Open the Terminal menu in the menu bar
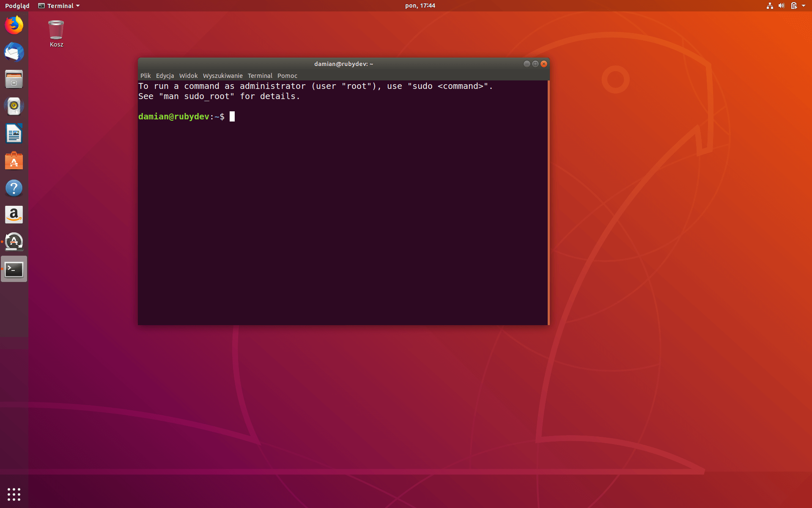This screenshot has width=812, height=508. tap(260, 75)
